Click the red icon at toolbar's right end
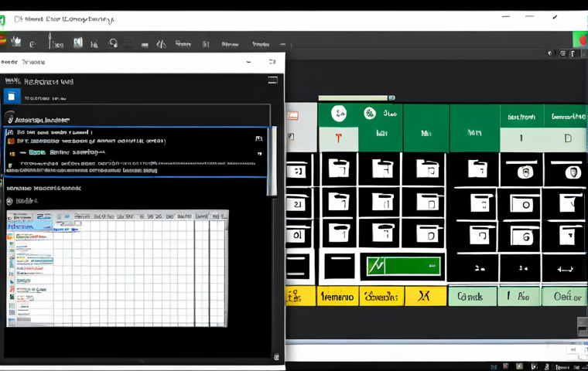The image size is (588, 371). [583, 39]
